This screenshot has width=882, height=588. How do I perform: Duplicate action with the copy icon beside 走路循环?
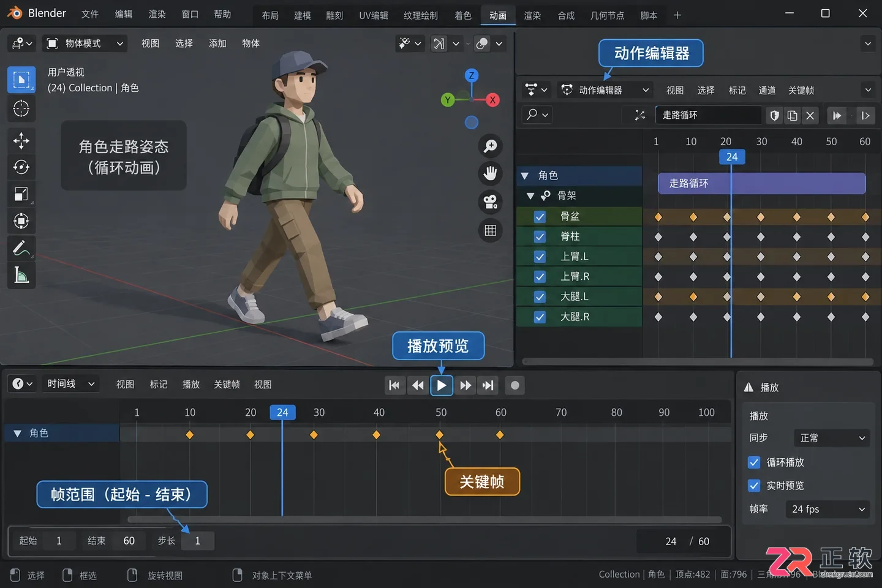tap(792, 115)
